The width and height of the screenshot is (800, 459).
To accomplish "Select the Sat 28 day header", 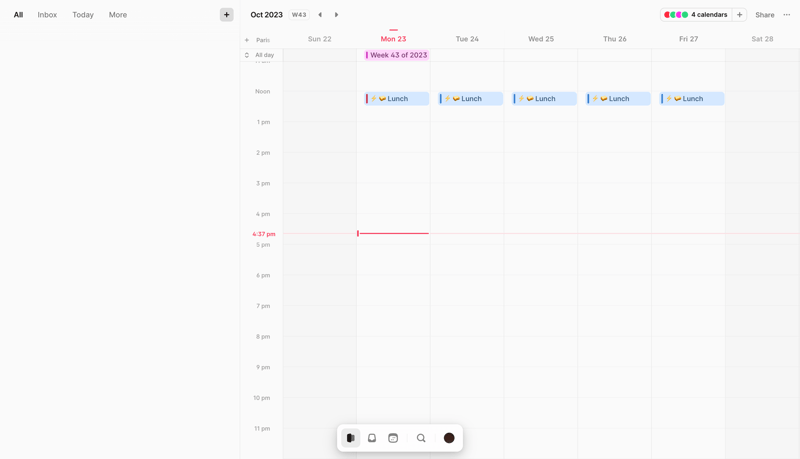I will coord(762,39).
